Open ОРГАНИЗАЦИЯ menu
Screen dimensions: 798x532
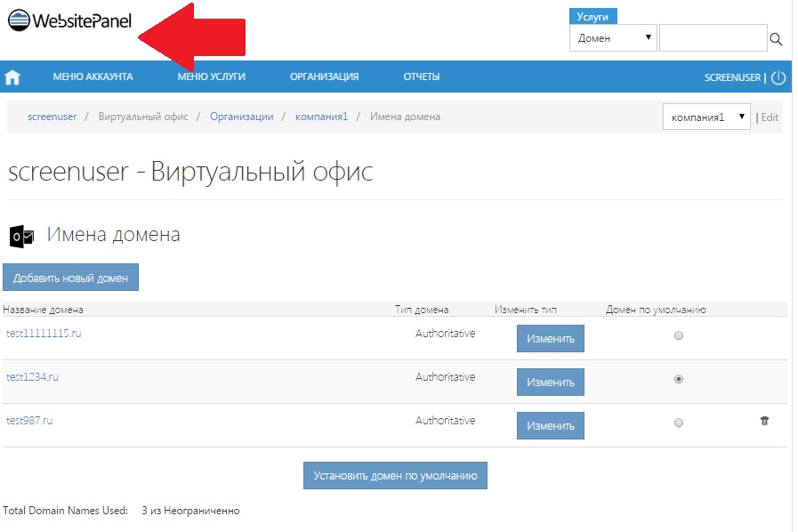(324, 77)
